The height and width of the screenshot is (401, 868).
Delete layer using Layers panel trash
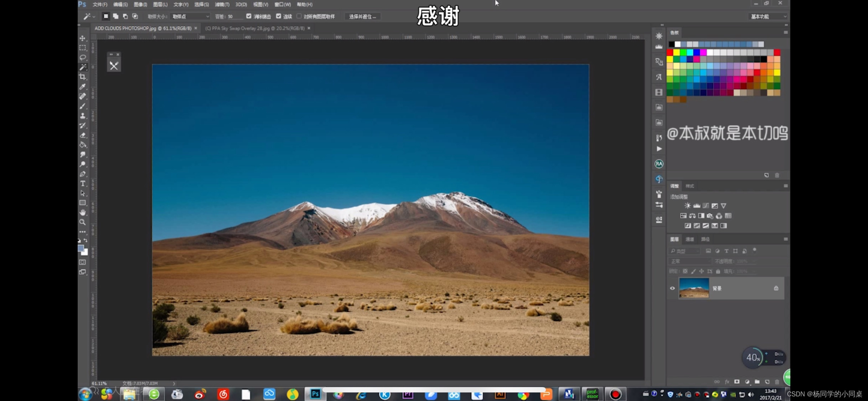pos(777,382)
